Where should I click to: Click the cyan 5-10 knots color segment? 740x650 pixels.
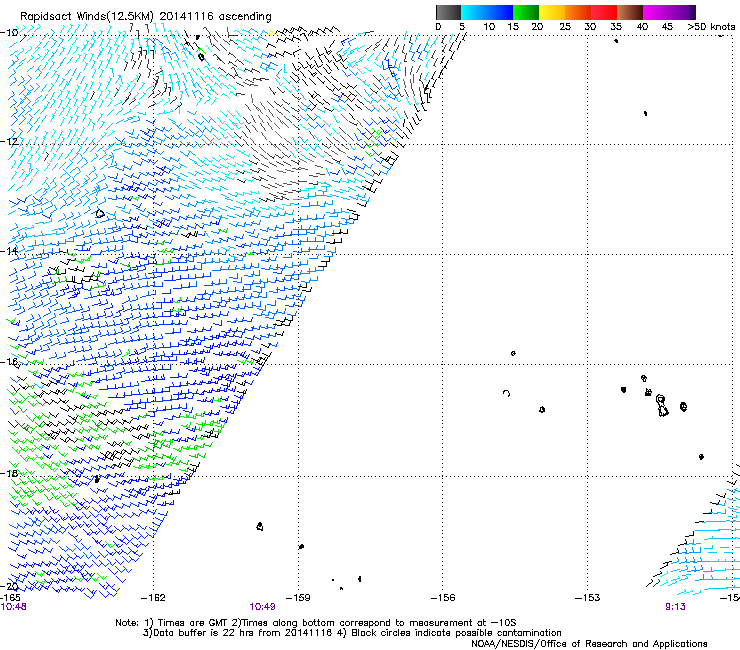point(474,12)
